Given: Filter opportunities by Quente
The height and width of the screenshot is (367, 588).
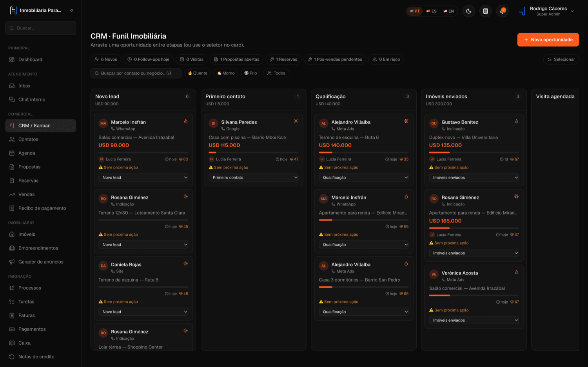Looking at the screenshot, I should pos(198,73).
